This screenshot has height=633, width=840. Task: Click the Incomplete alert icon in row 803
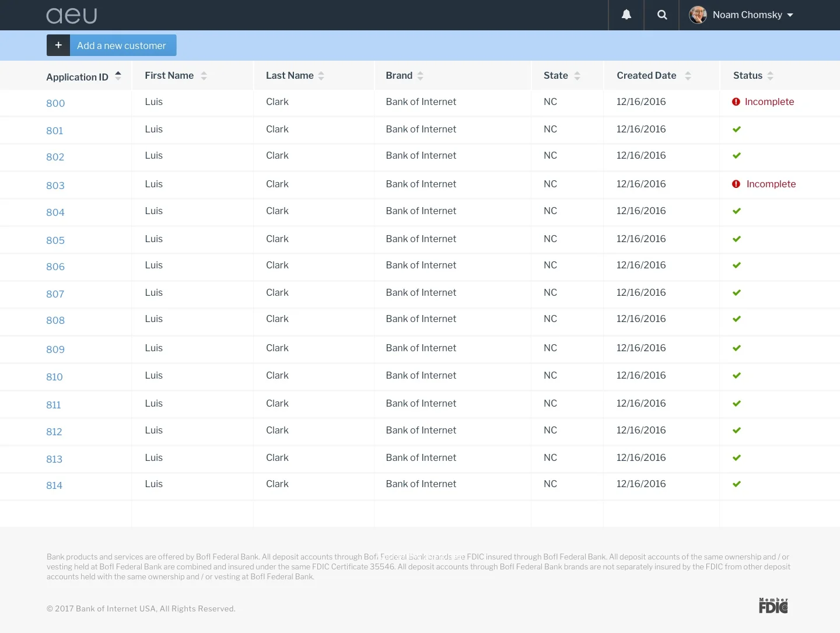pos(736,184)
